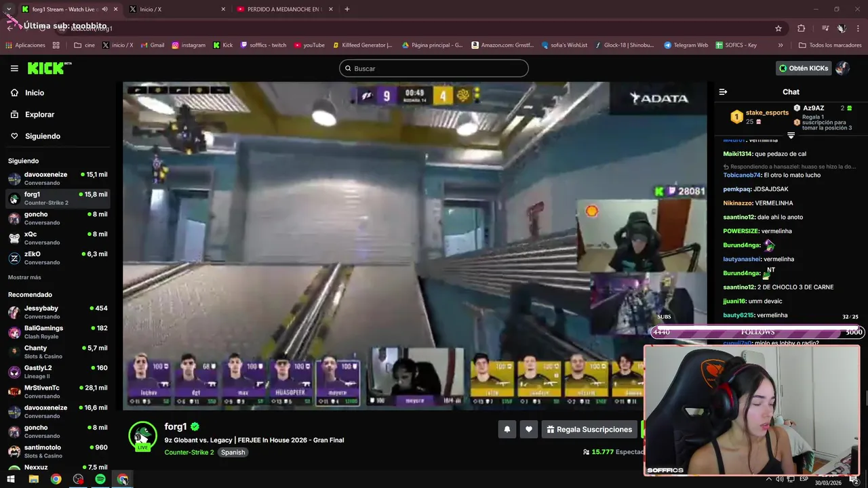The width and height of the screenshot is (868, 488).
Task: Switch to the Inicio / X browser tab
Action: pyautogui.click(x=178, y=9)
